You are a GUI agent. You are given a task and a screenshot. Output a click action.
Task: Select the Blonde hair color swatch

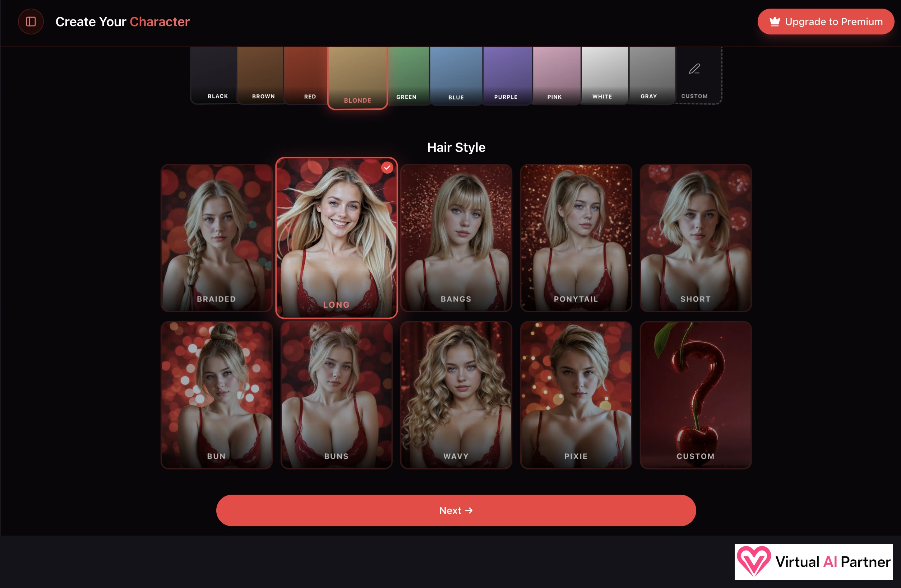click(357, 78)
